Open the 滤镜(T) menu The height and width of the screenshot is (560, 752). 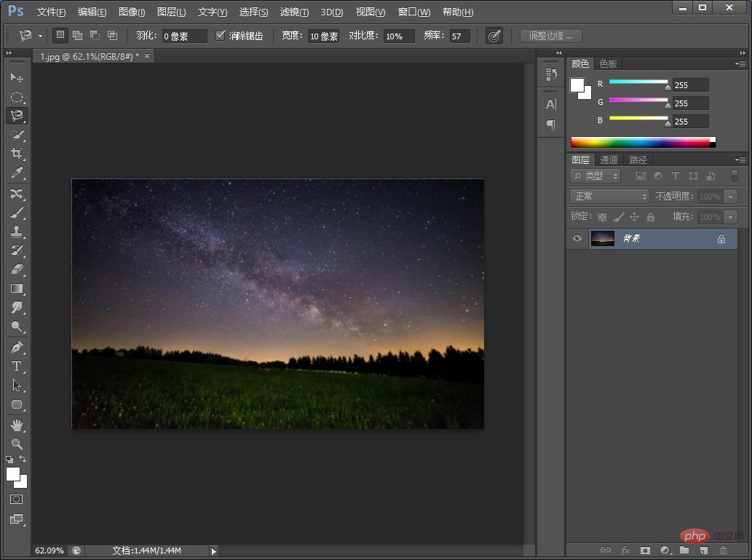(294, 12)
